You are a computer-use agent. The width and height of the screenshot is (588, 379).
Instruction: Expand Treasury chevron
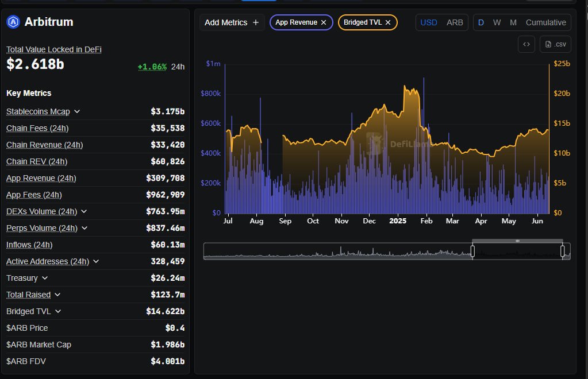(45, 278)
